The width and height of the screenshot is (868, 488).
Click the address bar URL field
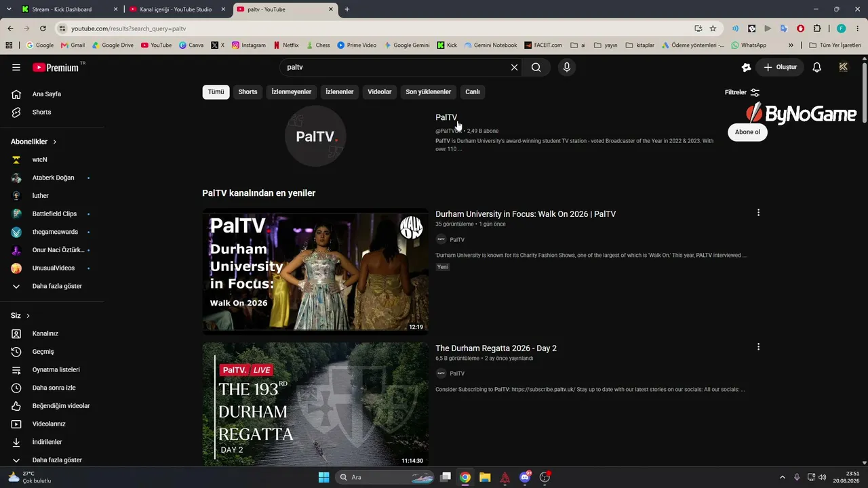(x=380, y=28)
